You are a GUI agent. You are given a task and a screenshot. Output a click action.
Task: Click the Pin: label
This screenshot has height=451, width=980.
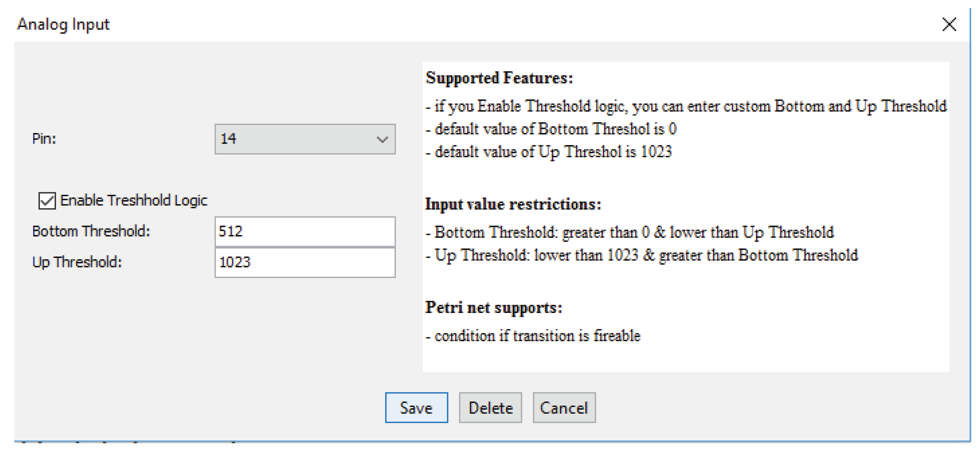coord(44,139)
